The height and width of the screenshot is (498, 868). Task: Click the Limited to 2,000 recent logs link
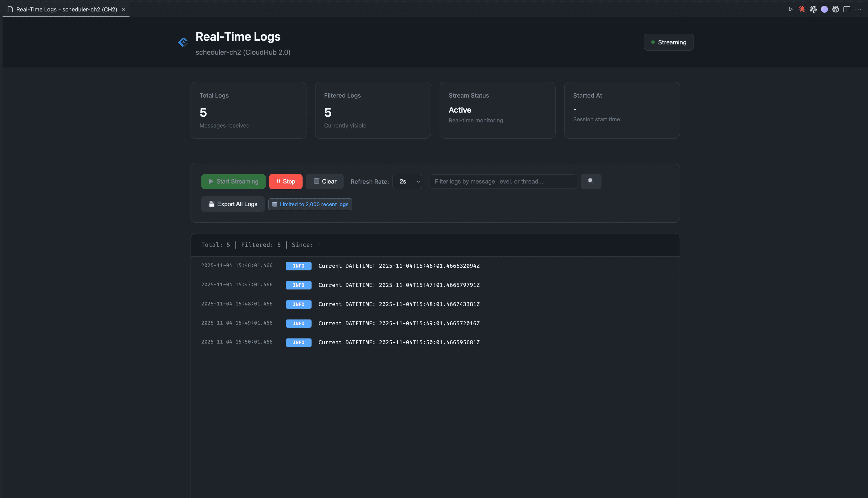(x=310, y=204)
